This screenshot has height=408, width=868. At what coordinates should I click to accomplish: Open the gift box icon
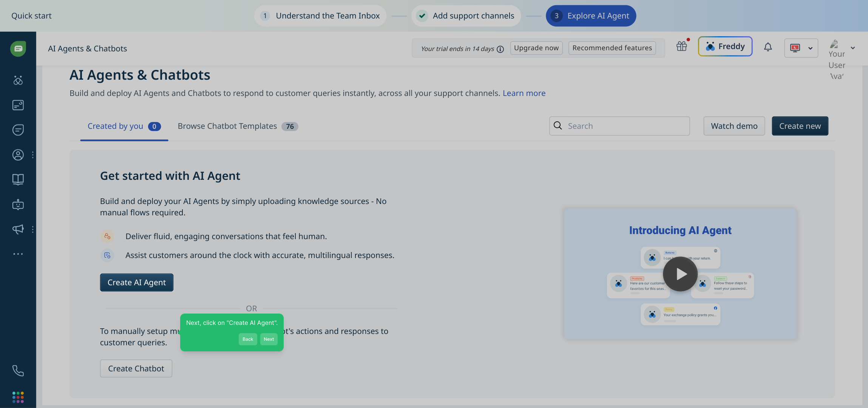coord(682,46)
